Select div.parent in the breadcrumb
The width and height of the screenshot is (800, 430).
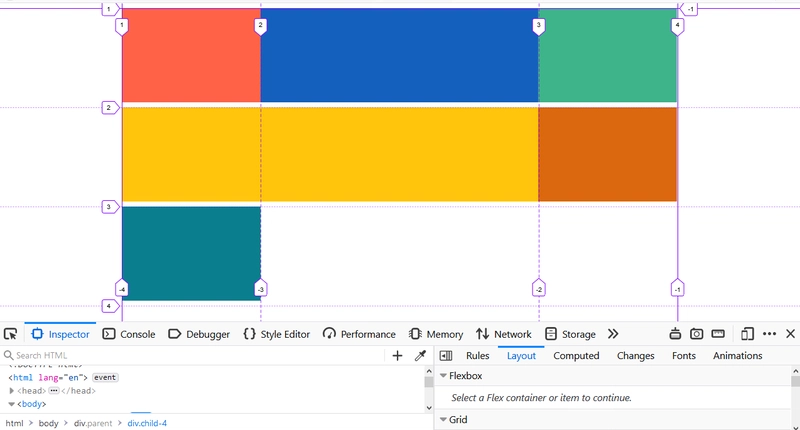point(93,423)
